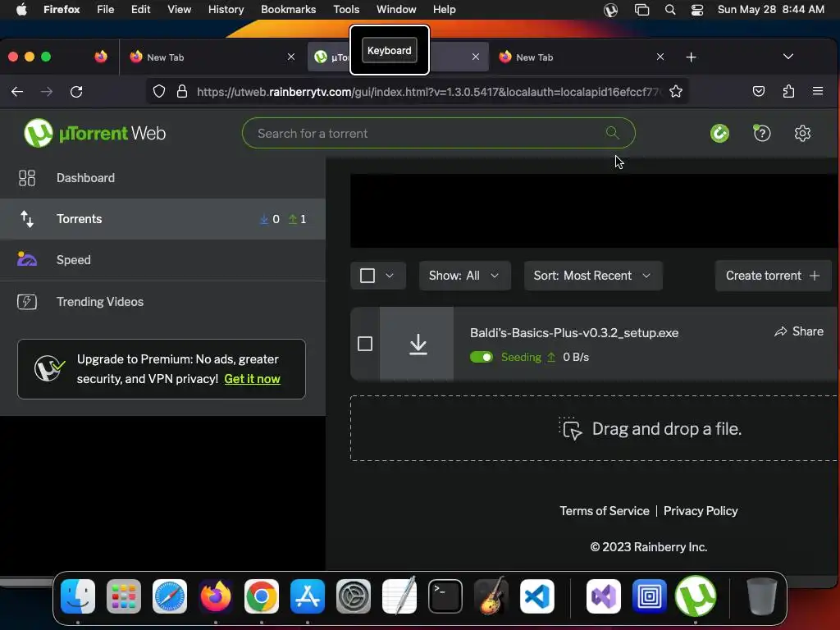
Task: Open the History menu
Action: [x=226, y=10]
